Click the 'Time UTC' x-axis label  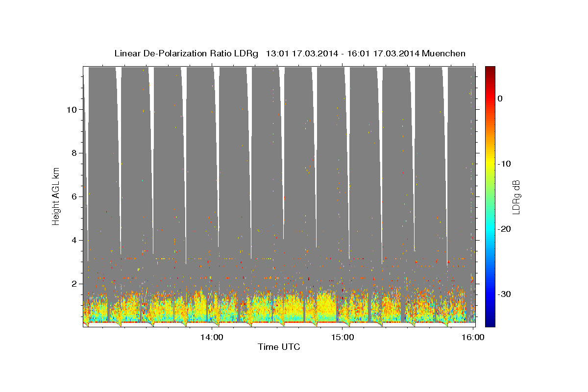click(x=279, y=347)
